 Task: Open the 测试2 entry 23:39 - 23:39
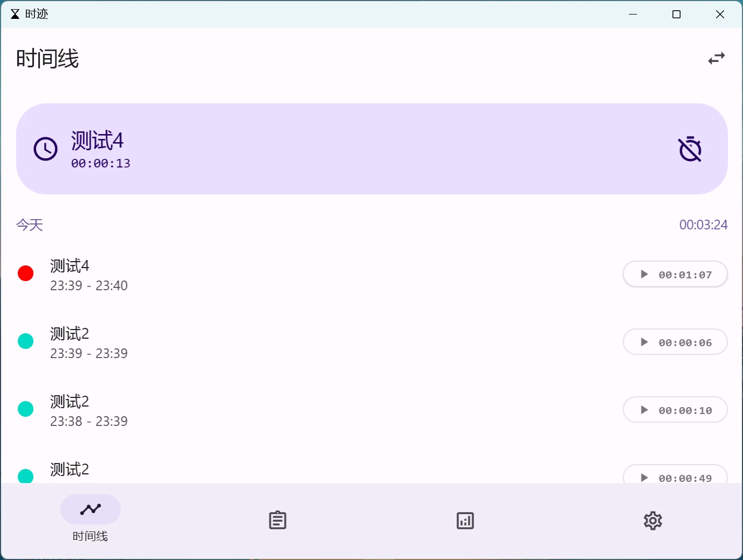coord(371,342)
